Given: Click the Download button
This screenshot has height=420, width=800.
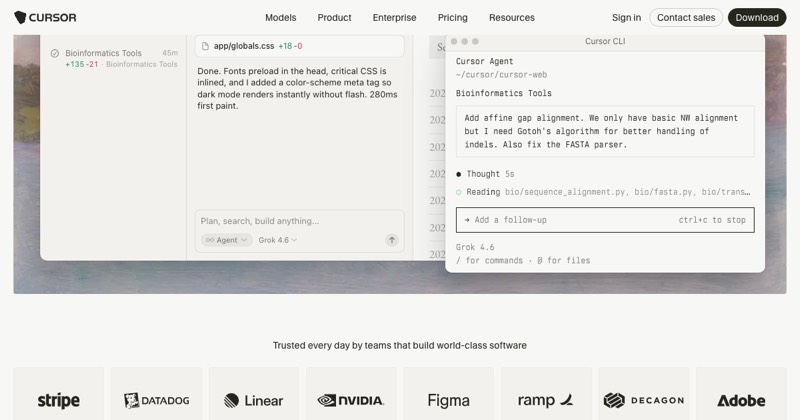Looking at the screenshot, I should 757,17.
